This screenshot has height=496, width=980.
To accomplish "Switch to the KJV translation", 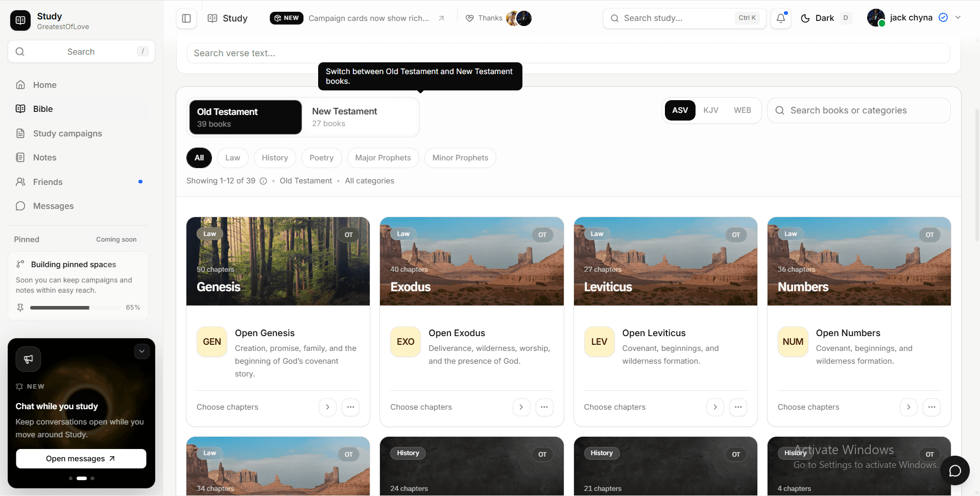I will 711,110.
